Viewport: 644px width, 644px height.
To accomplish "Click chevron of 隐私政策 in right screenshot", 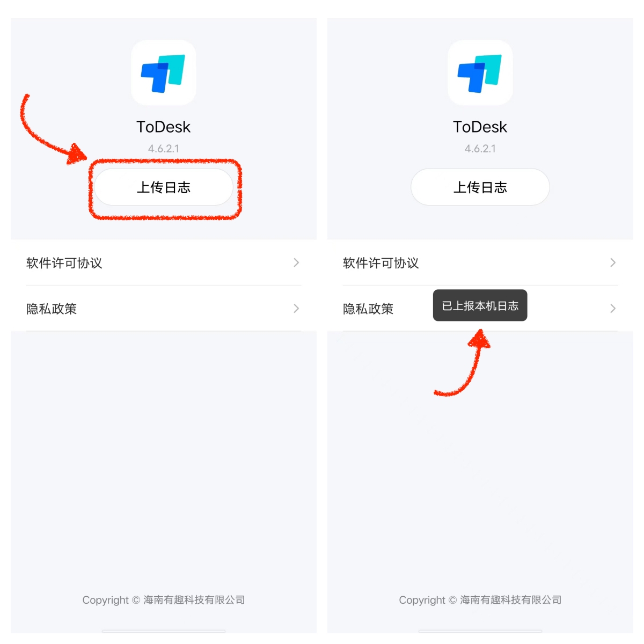I will tap(613, 308).
